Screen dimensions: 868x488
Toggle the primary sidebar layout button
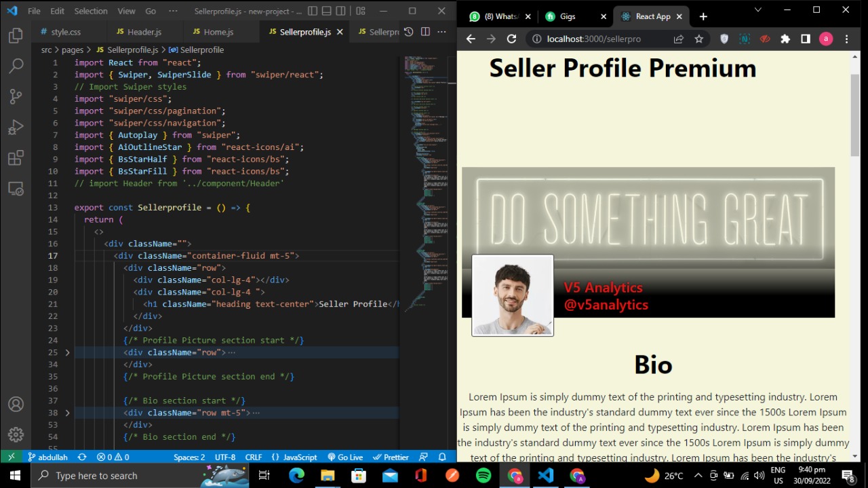coord(312,11)
